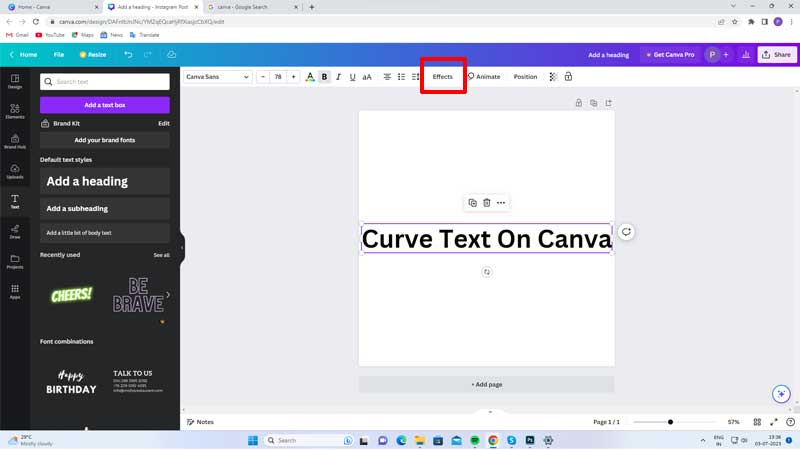This screenshot has width=800, height=450.
Task: Click the cloud save status icon
Action: pyautogui.click(x=171, y=55)
